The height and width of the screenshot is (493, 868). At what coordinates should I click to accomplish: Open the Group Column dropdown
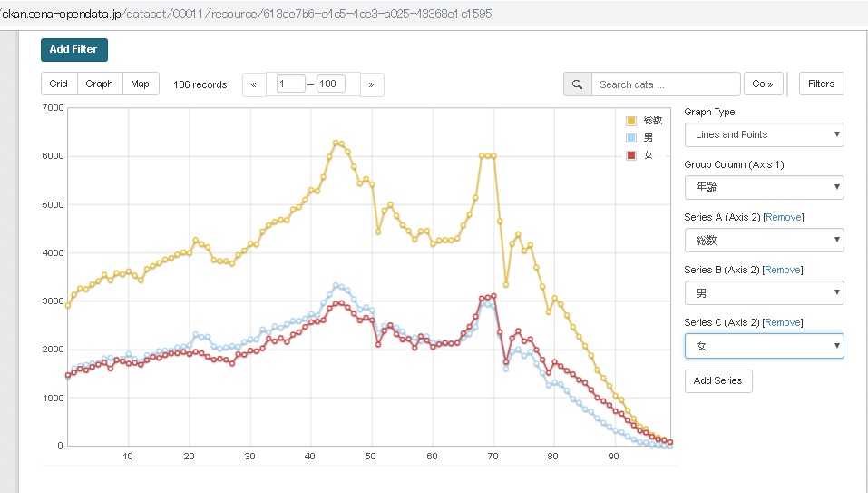click(x=764, y=188)
